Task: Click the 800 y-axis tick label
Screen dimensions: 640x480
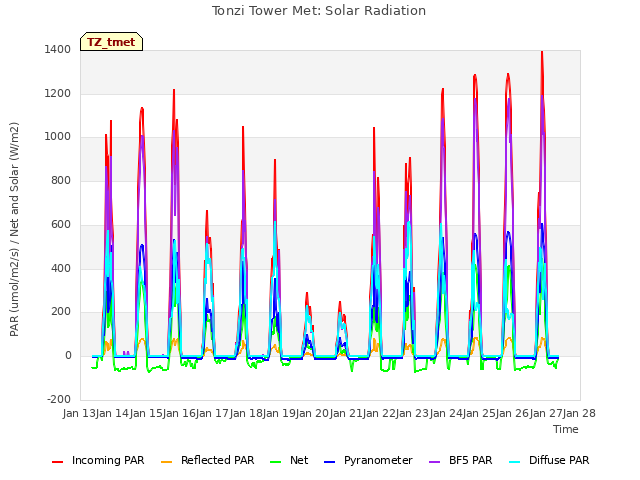Action: click(x=61, y=180)
